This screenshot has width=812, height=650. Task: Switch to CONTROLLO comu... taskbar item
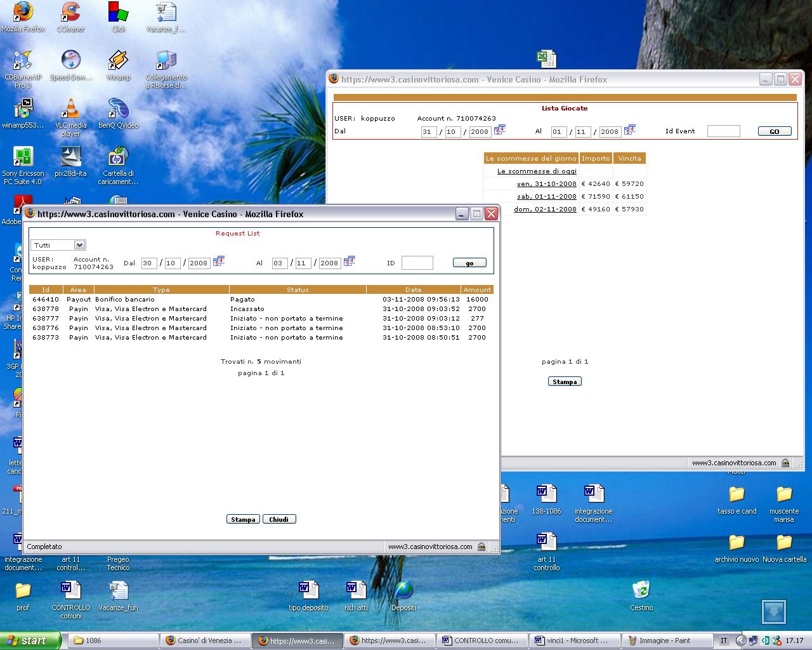tap(483, 640)
